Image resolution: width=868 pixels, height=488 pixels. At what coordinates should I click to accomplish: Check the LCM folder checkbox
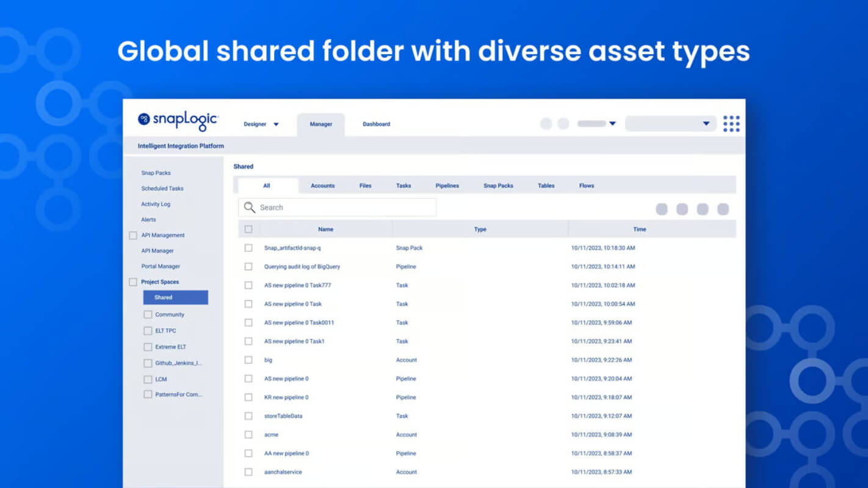[148, 379]
